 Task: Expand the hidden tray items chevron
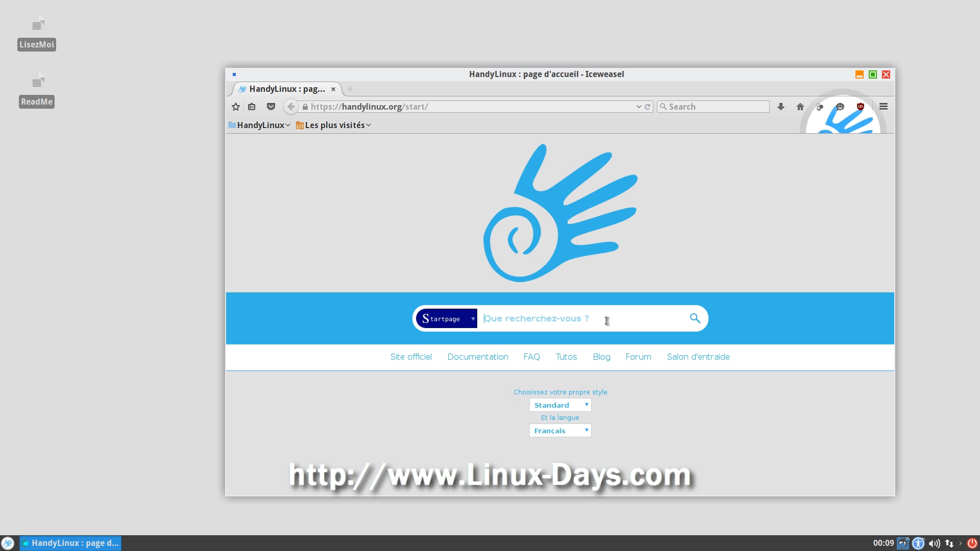(961, 543)
